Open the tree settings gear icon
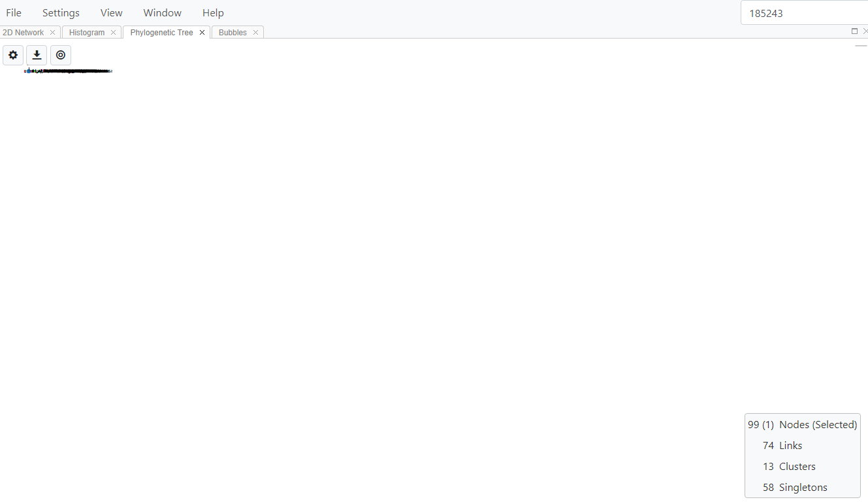This screenshot has height=502, width=868. (13, 55)
